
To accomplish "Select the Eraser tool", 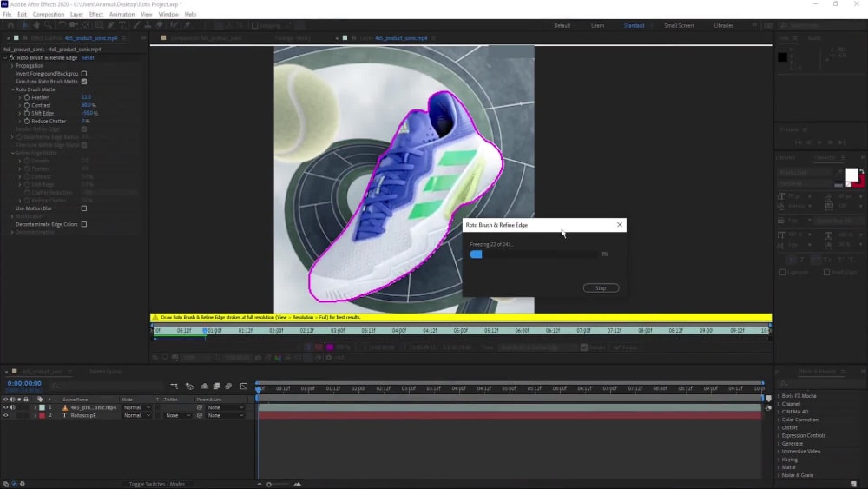I will click(x=160, y=25).
